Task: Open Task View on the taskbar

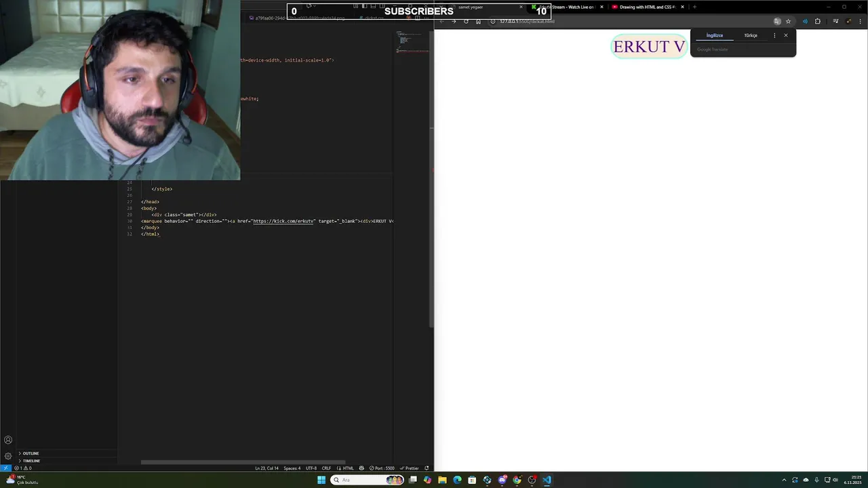Action: pos(412,480)
